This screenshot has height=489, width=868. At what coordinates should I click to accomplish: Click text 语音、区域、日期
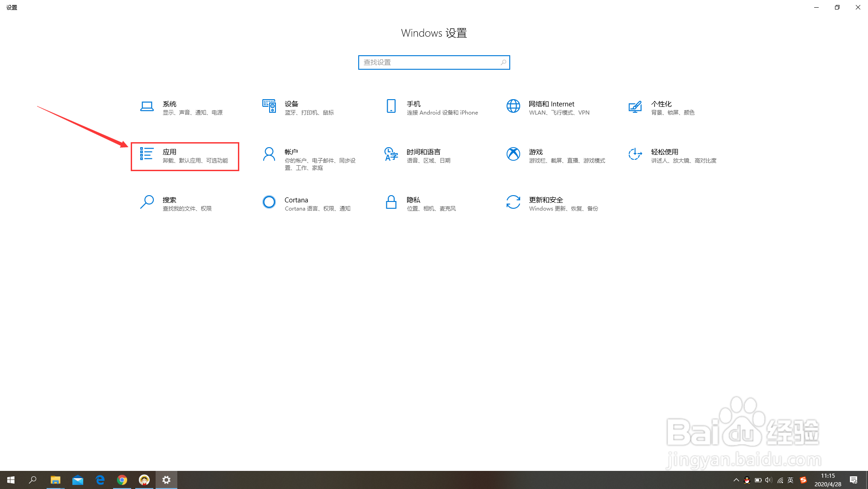pyautogui.click(x=429, y=161)
